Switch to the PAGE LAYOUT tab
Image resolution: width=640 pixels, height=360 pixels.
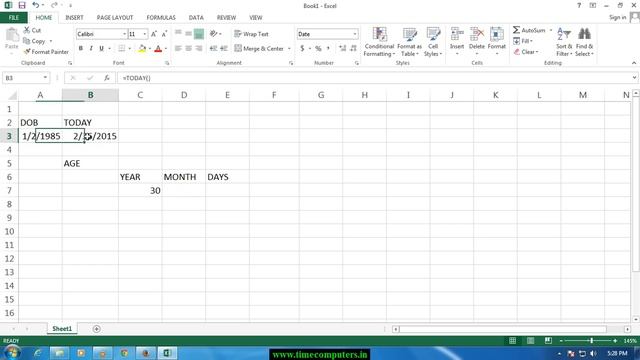115,18
